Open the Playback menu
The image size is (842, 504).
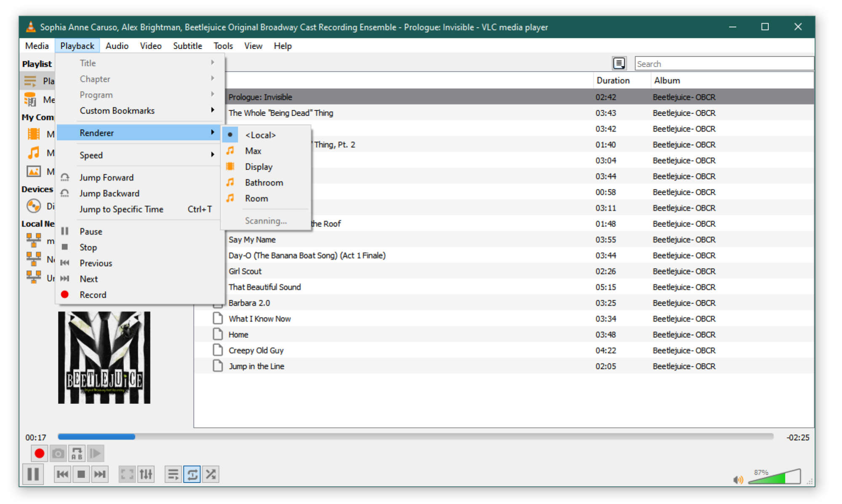[76, 45]
